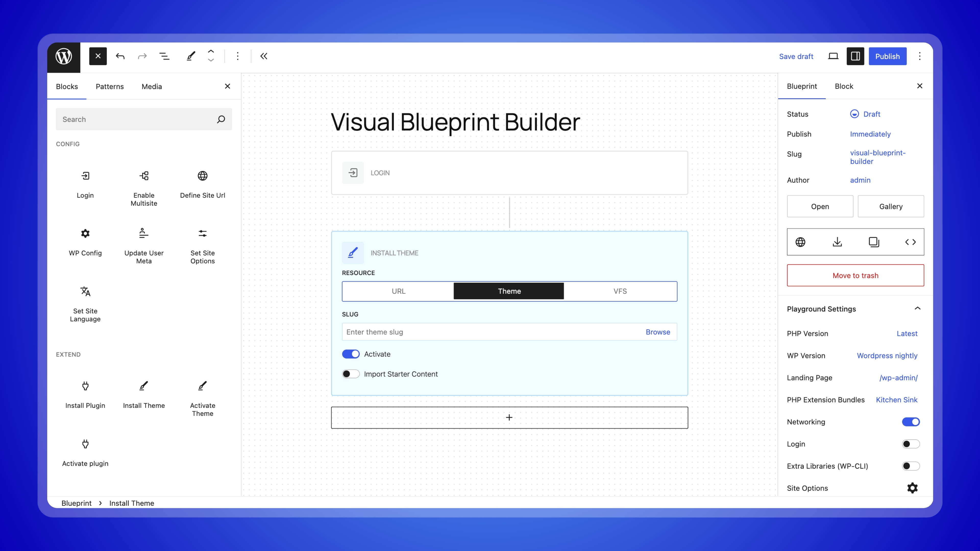Disable the Activate toggle
The height and width of the screenshot is (551, 980).
[x=350, y=354]
